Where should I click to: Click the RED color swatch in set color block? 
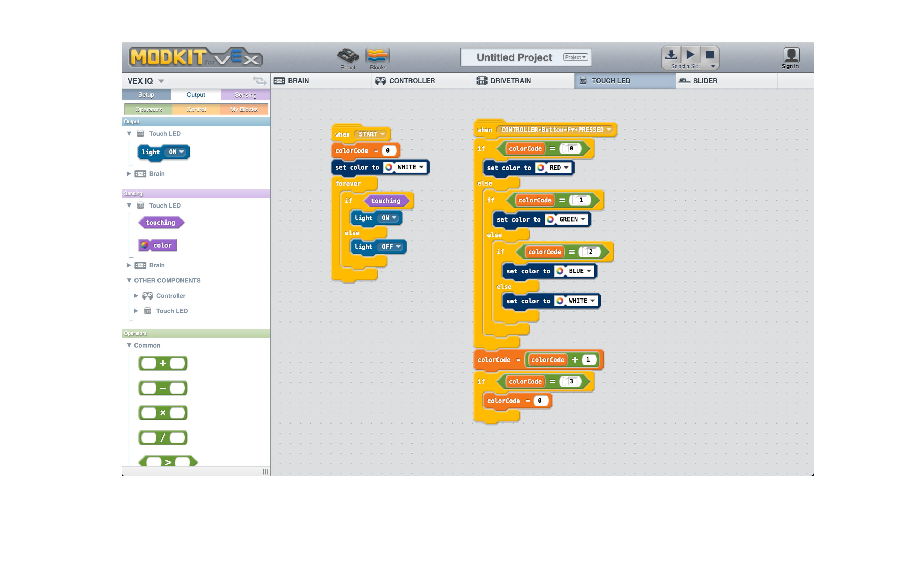[x=541, y=168]
